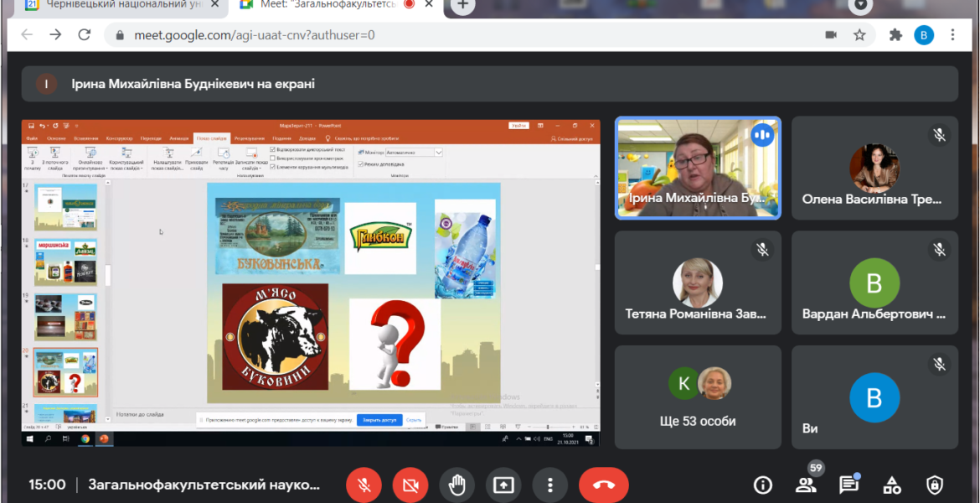Screen dimensions: 980x503
Task: Unmute the microphone in Meet
Action: [364, 485]
